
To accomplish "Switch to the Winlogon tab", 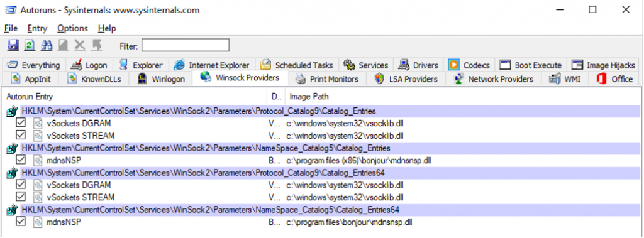I will pos(160,78).
